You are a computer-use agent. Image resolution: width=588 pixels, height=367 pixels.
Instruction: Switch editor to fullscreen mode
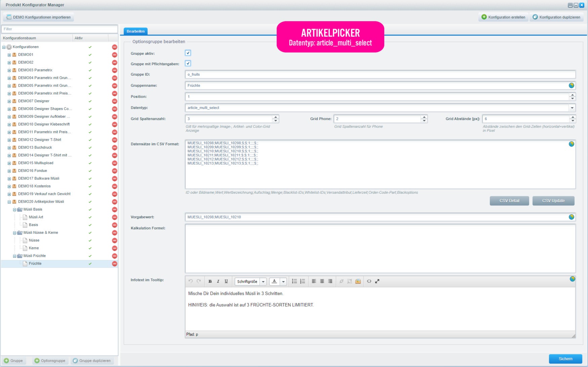pyautogui.click(x=377, y=281)
